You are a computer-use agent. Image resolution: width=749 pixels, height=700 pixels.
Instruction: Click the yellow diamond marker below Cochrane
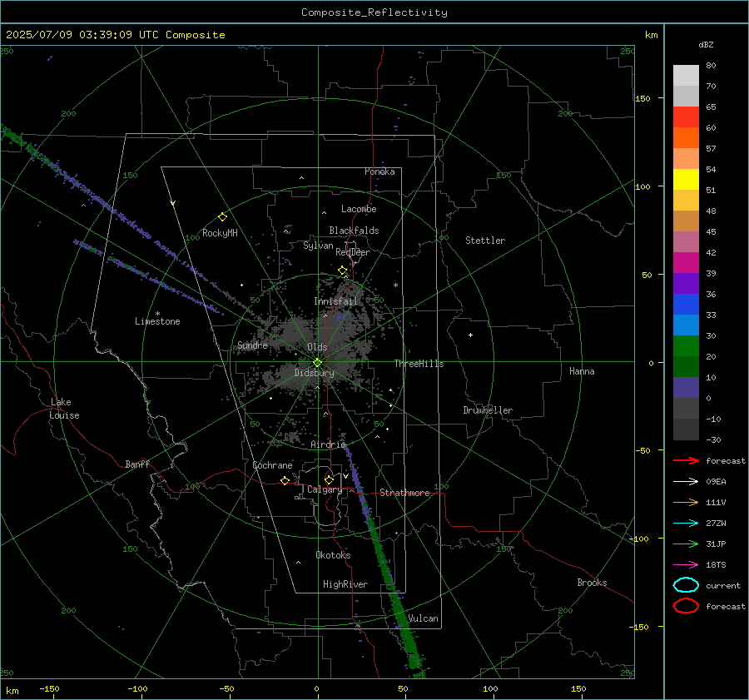click(x=285, y=480)
